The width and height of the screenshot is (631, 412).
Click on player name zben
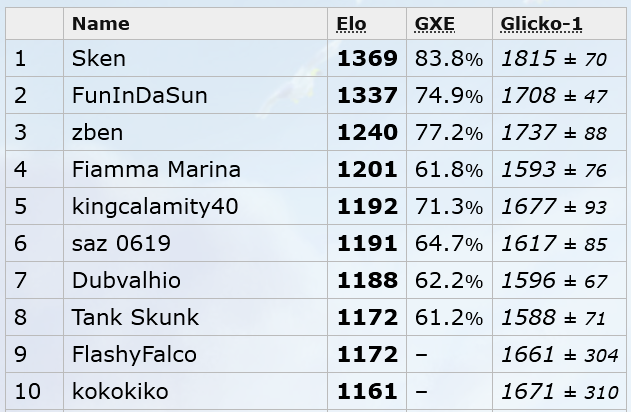(x=97, y=132)
